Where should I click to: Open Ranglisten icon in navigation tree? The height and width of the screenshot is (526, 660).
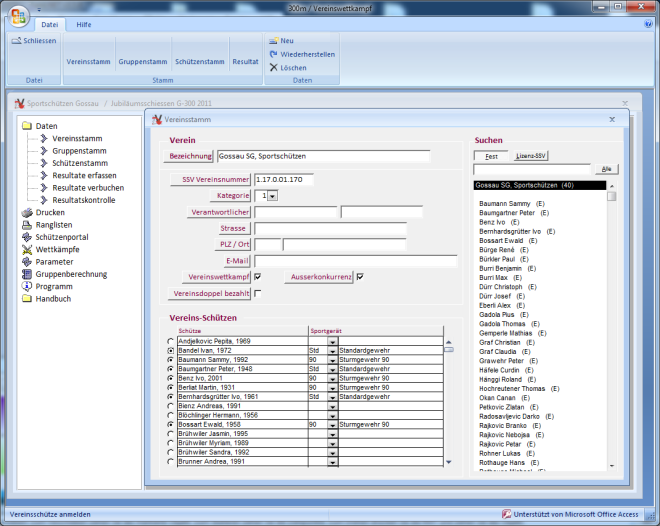tap(28, 225)
